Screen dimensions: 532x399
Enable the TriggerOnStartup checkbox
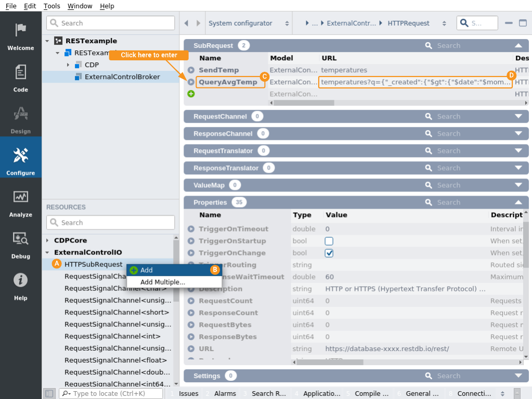pos(329,241)
